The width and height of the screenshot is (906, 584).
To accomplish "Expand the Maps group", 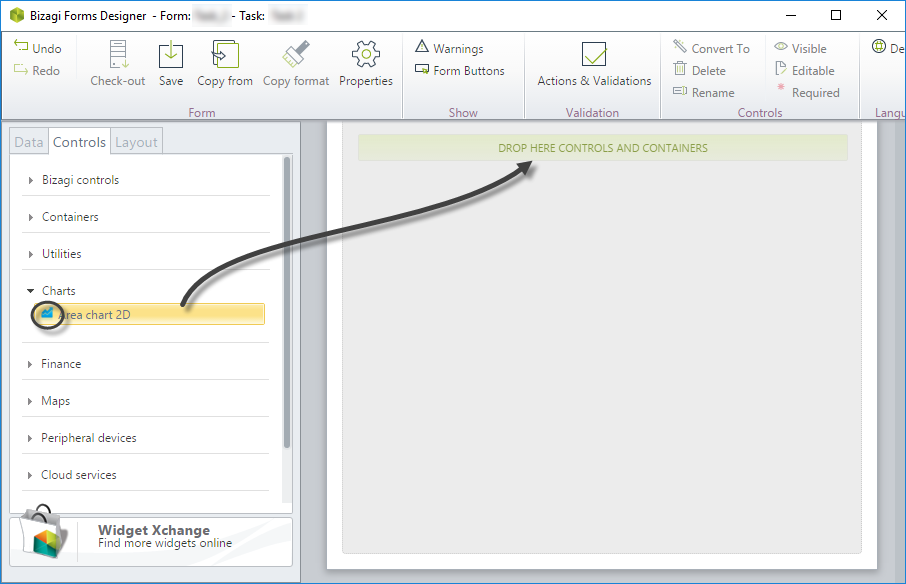I will click(30, 401).
